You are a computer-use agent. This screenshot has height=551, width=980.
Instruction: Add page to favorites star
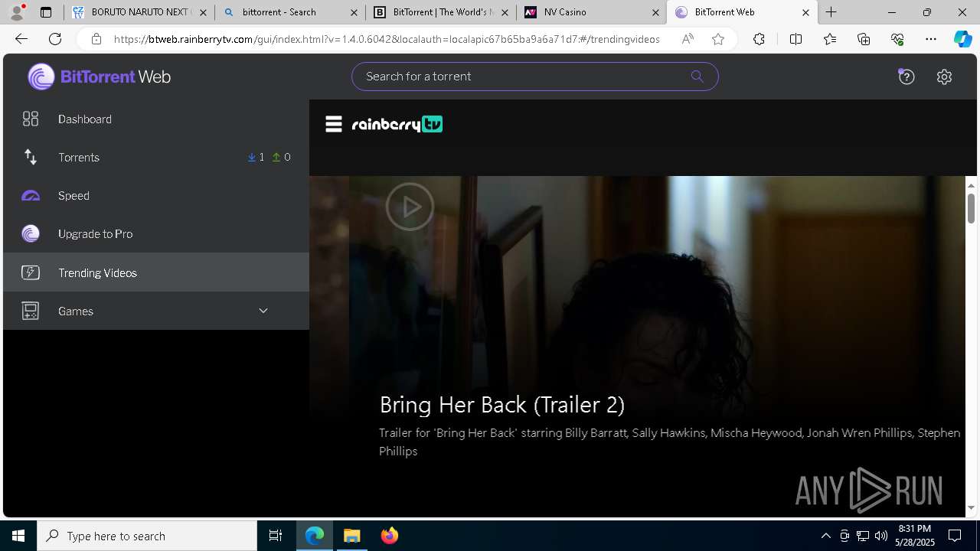tap(718, 39)
